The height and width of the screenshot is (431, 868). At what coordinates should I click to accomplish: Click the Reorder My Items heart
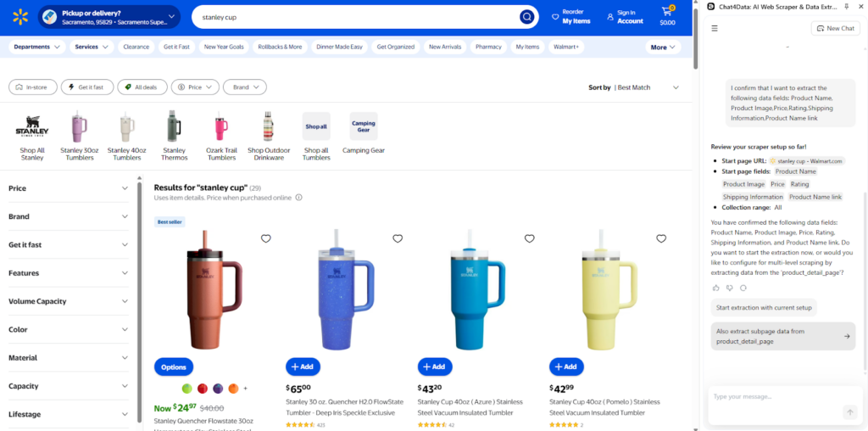[555, 17]
